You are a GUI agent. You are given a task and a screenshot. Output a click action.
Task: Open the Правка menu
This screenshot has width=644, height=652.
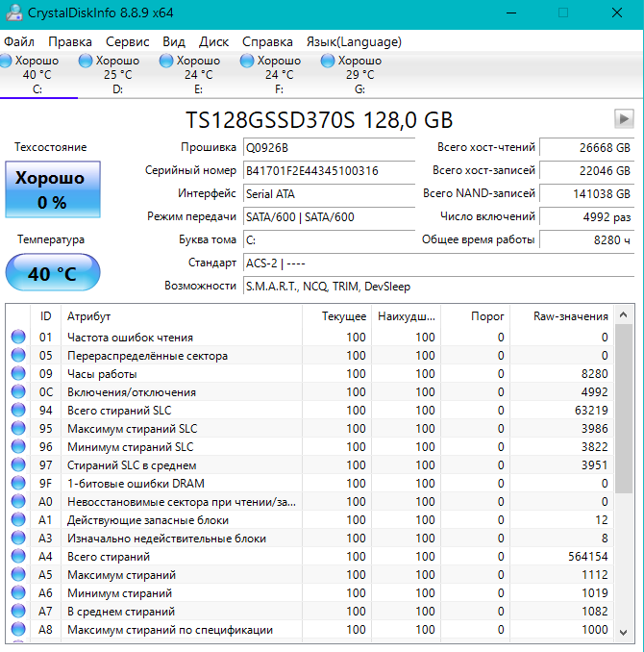click(70, 42)
